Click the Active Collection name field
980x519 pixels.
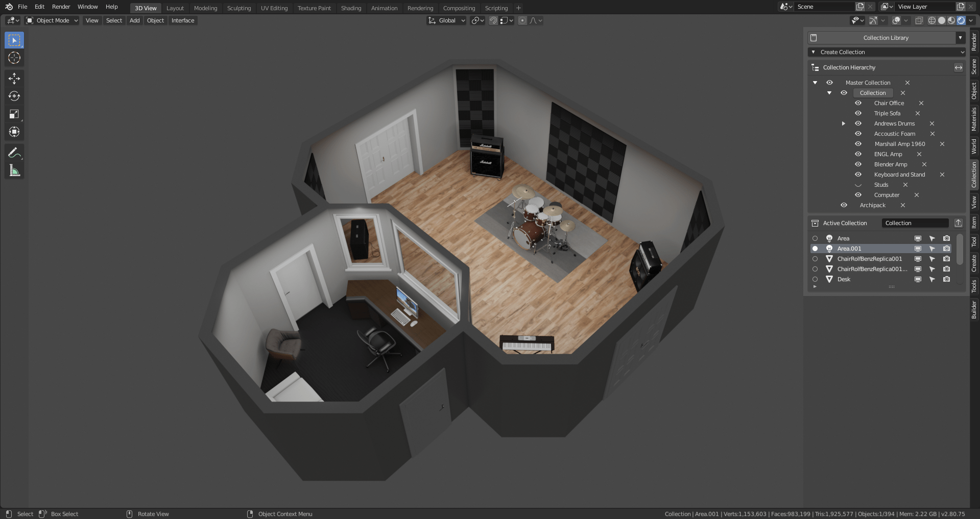pos(915,223)
